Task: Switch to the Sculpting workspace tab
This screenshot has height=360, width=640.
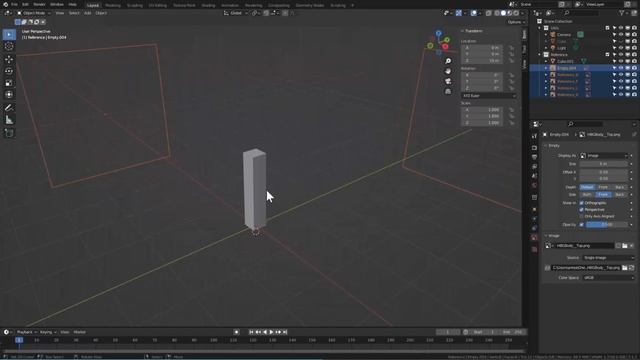Action: 135,5
